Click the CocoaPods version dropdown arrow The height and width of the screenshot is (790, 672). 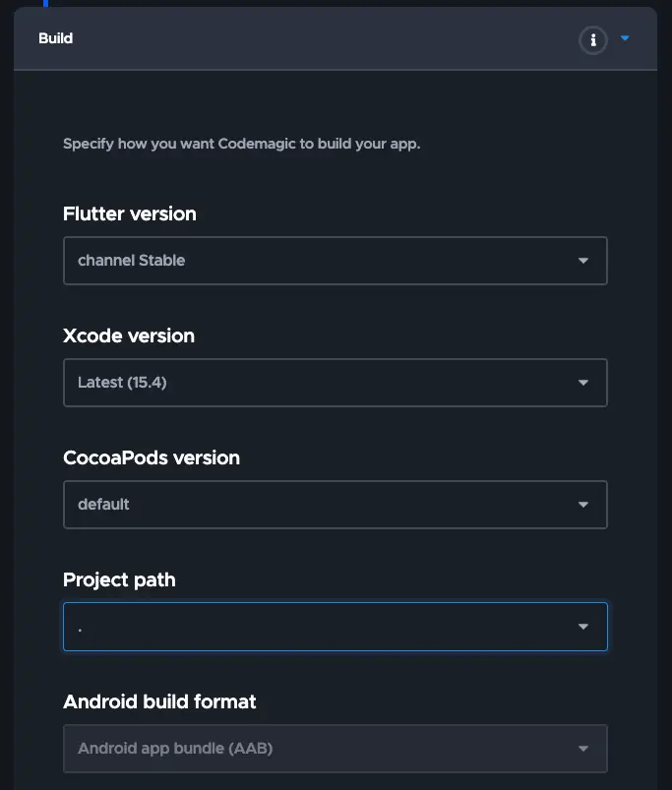[584, 504]
